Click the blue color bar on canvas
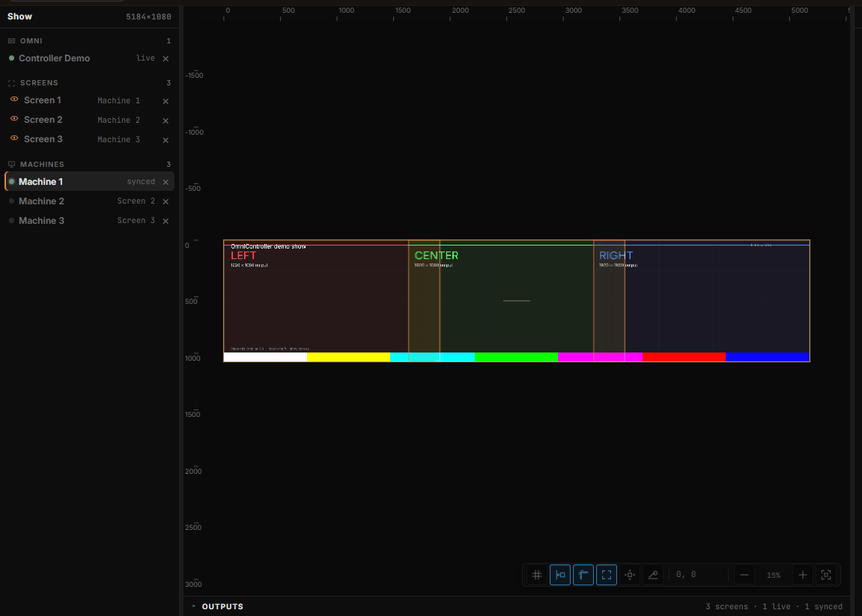This screenshot has height=616, width=862. click(768, 356)
